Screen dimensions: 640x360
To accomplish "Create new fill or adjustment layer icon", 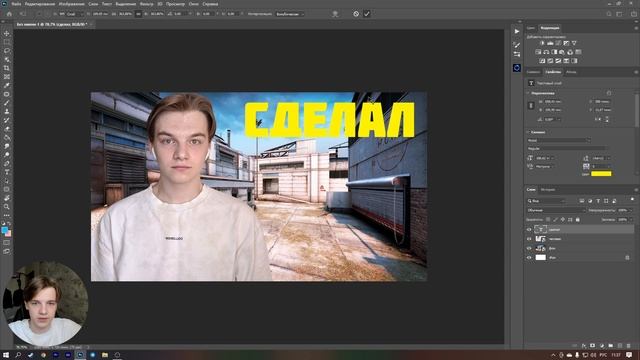I will [x=602, y=346].
